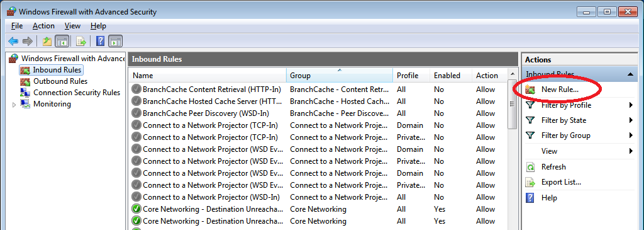Open the View submenu arrow in Actions
This screenshot has height=230, width=644.
pyautogui.click(x=631, y=151)
